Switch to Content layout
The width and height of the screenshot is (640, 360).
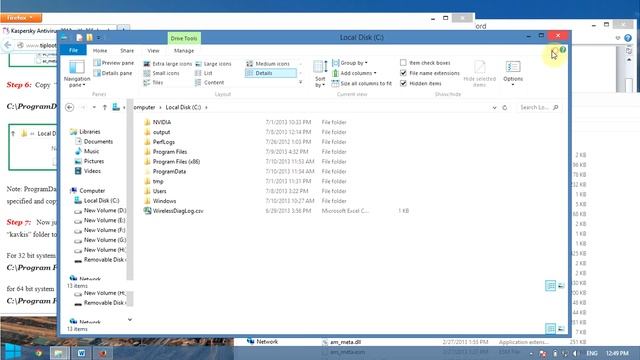click(x=209, y=82)
